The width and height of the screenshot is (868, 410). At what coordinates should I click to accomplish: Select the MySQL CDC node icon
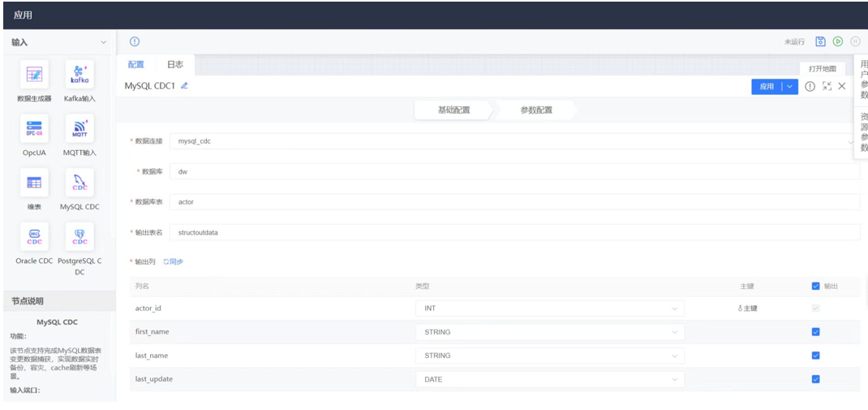pyautogui.click(x=79, y=183)
